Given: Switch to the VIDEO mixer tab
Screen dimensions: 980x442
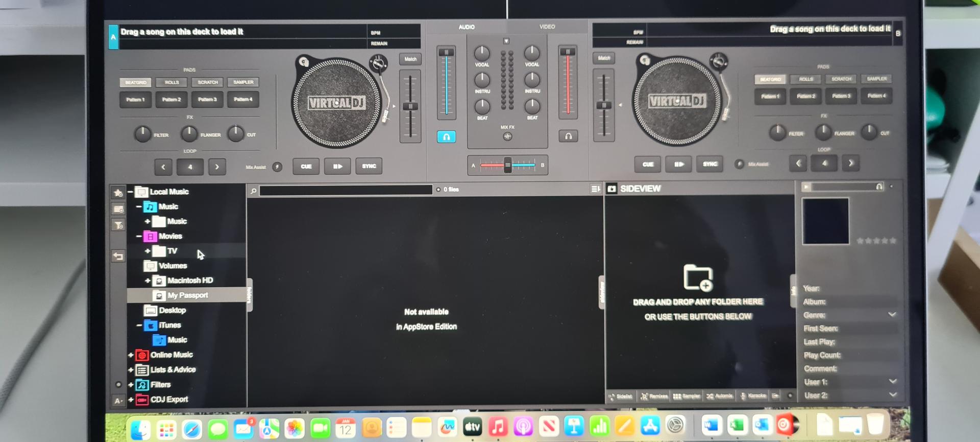Looking at the screenshot, I should (x=547, y=27).
